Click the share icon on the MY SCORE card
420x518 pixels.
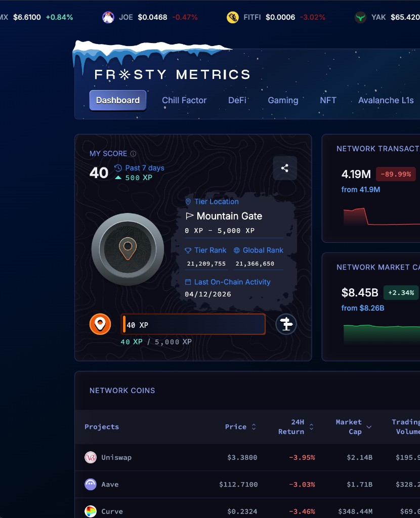[x=285, y=168]
